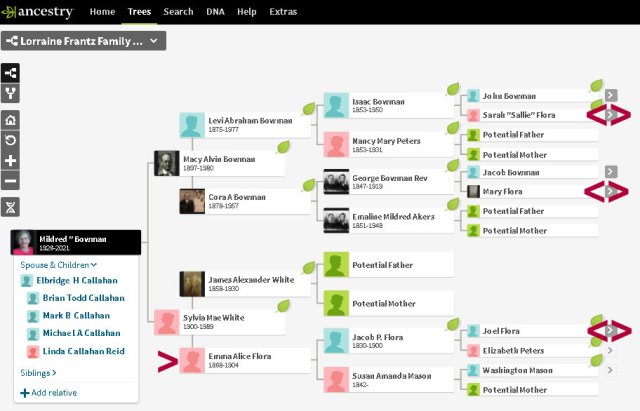Open the DNA menu
Viewport: 640px width, 411px height.
[217, 12]
